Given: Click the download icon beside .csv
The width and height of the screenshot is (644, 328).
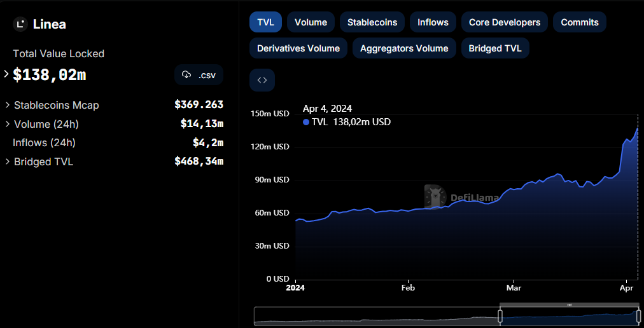Looking at the screenshot, I should (x=186, y=75).
